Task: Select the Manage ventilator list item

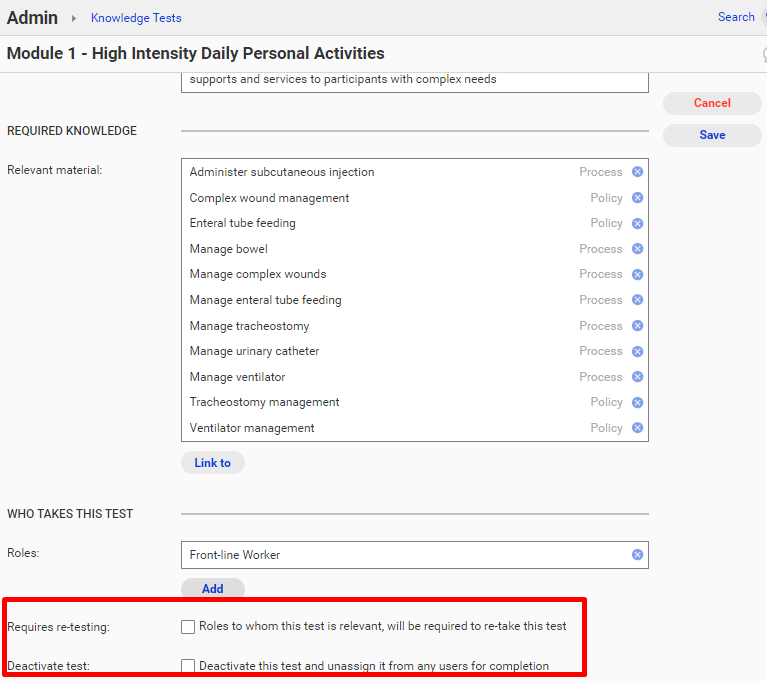Action: click(x=237, y=377)
